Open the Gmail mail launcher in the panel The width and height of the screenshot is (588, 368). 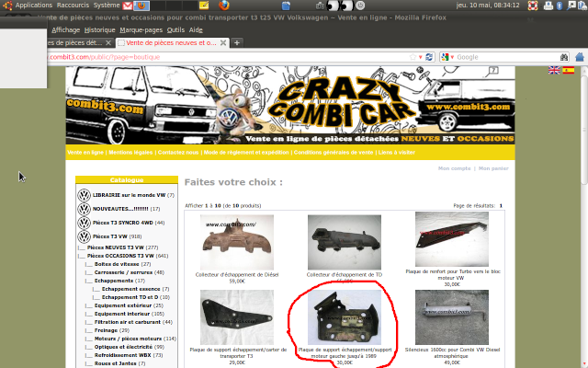(x=128, y=6)
